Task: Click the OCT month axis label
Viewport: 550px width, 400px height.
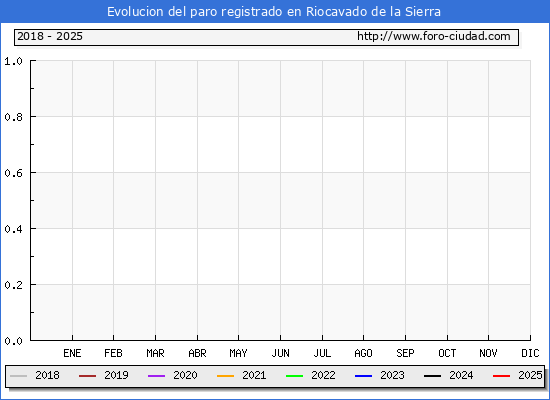Action: coord(447,353)
